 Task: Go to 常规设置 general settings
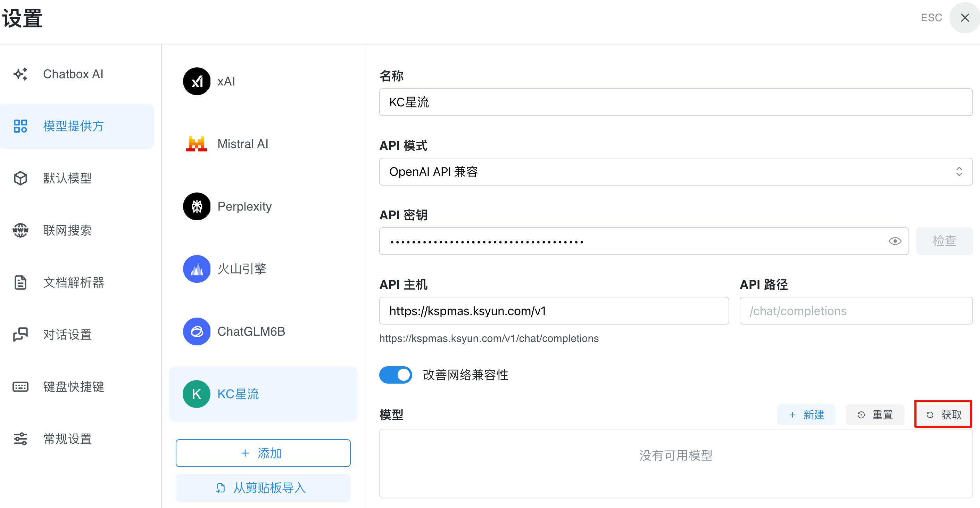tap(67, 439)
